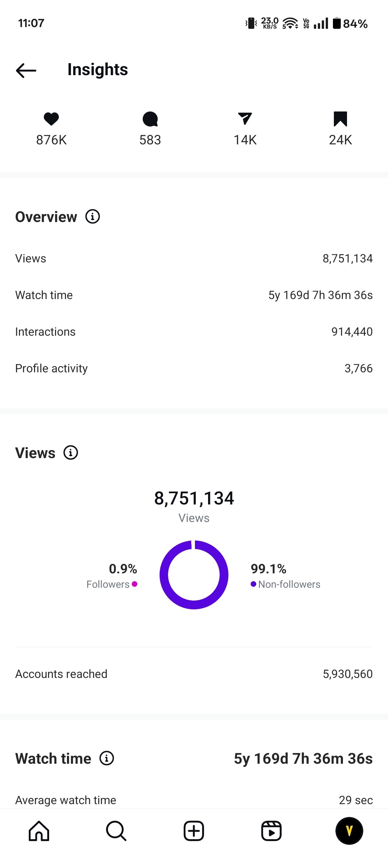Tap the comments bubble icon

(x=150, y=119)
